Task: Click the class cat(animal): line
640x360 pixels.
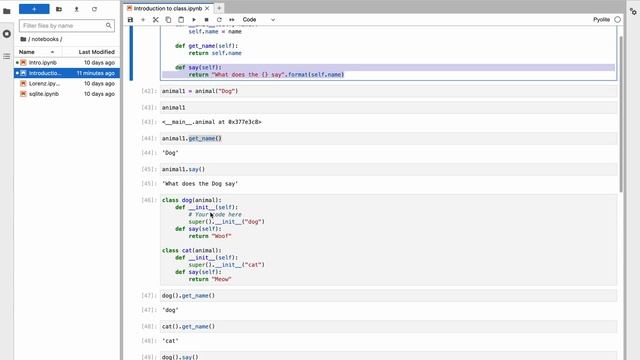Action: click(191, 251)
